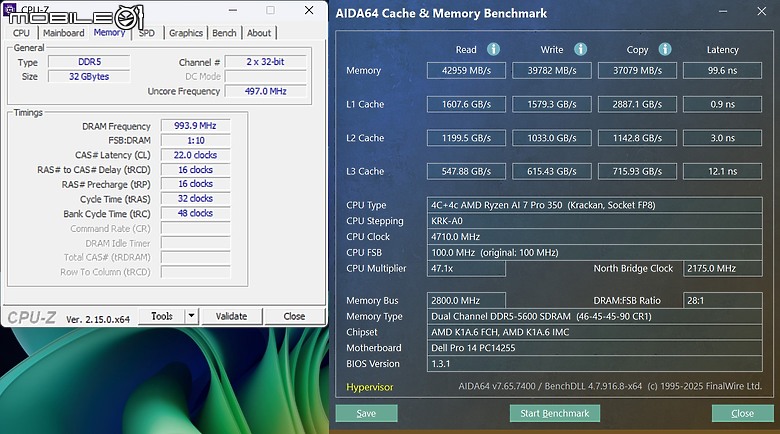Image resolution: width=780 pixels, height=434 pixels.
Task: Click the Chipset field AMD K1A.6 FCH
Action: [594, 332]
